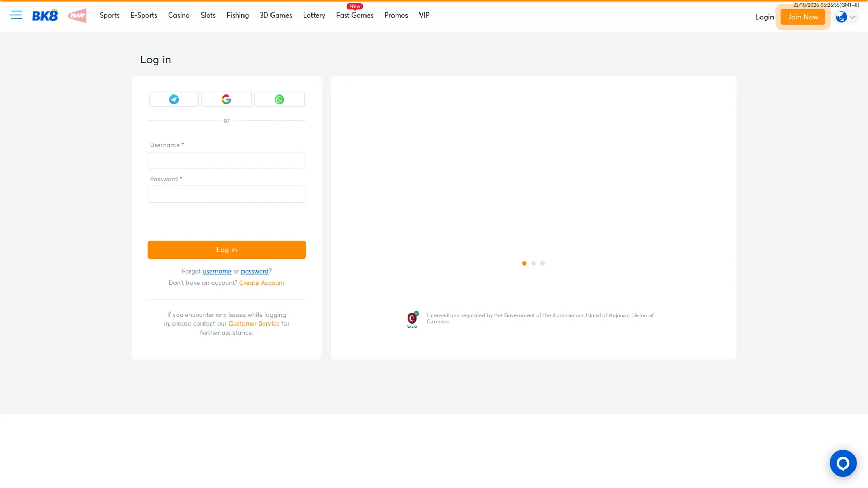The width and height of the screenshot is (868, 488).
Task: Click the header Login link
Action: tap(764, 17)
